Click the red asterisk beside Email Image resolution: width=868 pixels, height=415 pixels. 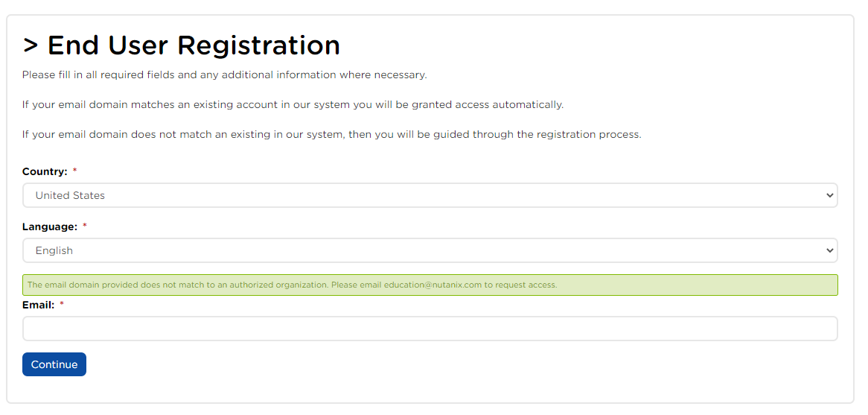click(62, 305)
